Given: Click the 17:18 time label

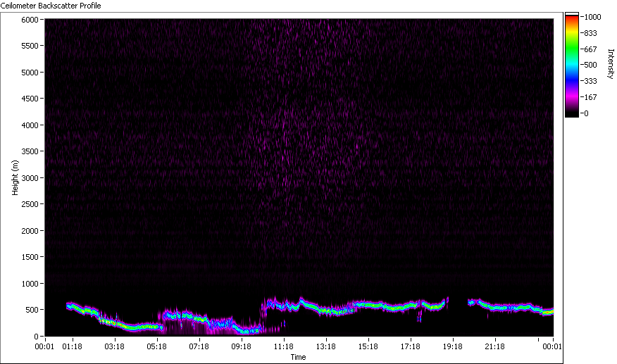Looking at the screenshot, I should click(411, 346).
